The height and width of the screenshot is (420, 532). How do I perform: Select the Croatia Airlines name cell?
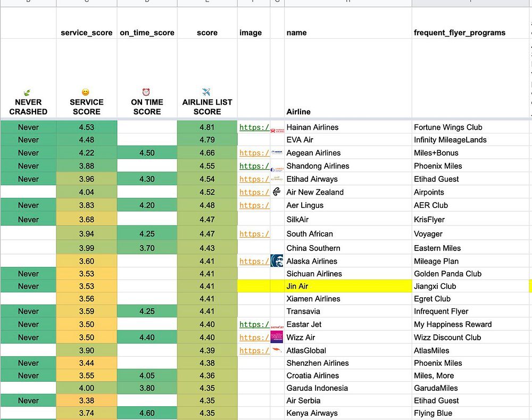348,375
